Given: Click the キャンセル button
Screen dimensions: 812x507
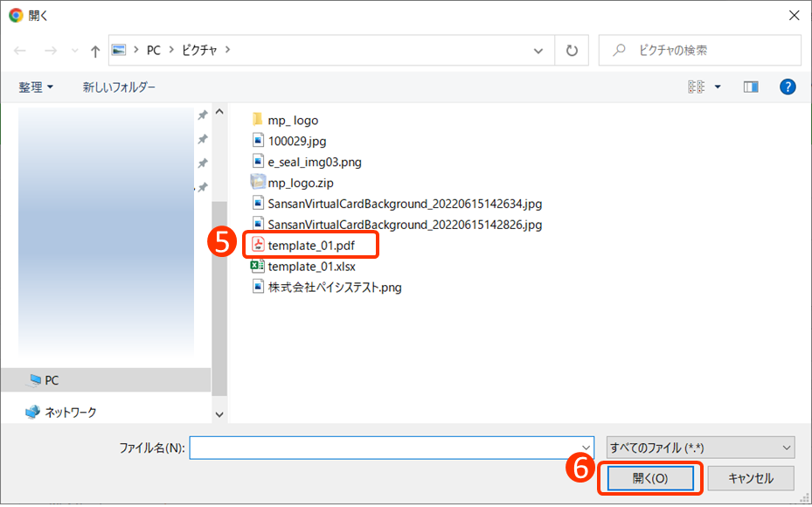Looking at the screenshot, I should tap(751, 478).
